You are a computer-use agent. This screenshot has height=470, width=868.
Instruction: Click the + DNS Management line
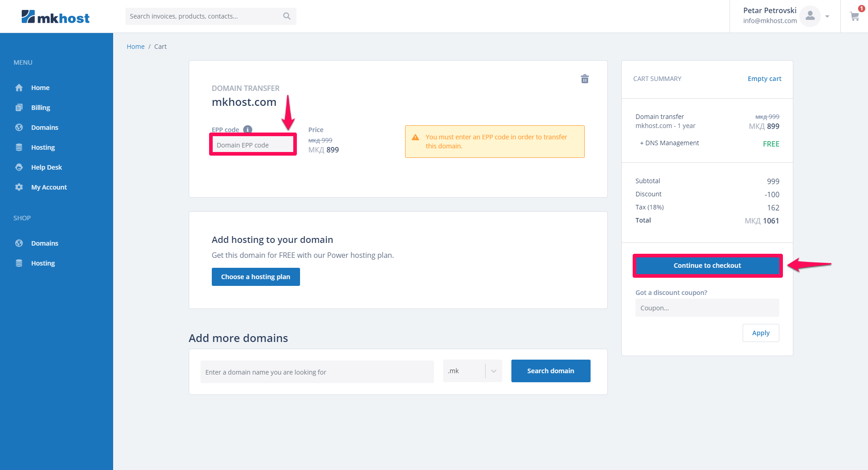[669, 143]
